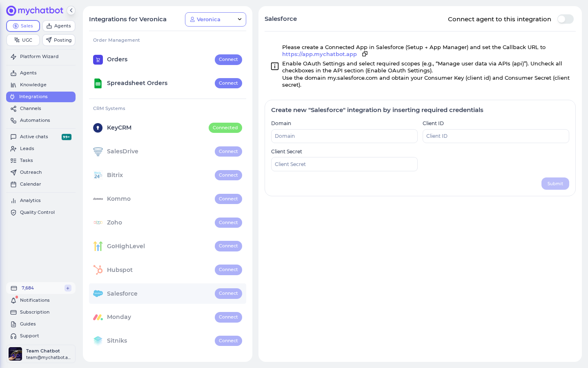Open the Subscription page
This screenshot has height=368, width=588.
[x=41, y=312]
